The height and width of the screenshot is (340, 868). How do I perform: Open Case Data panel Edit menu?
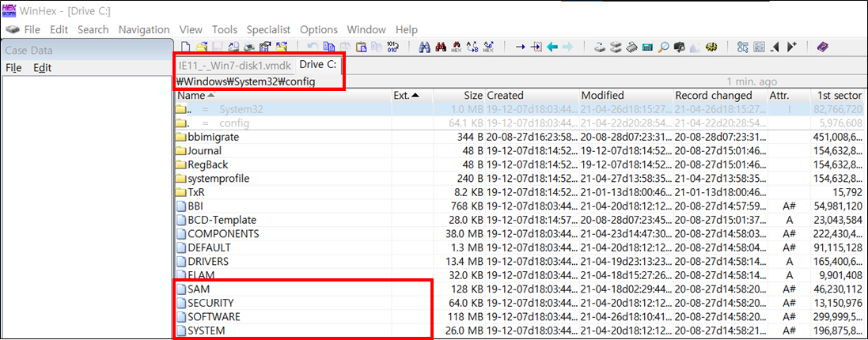tap(42, 68)
